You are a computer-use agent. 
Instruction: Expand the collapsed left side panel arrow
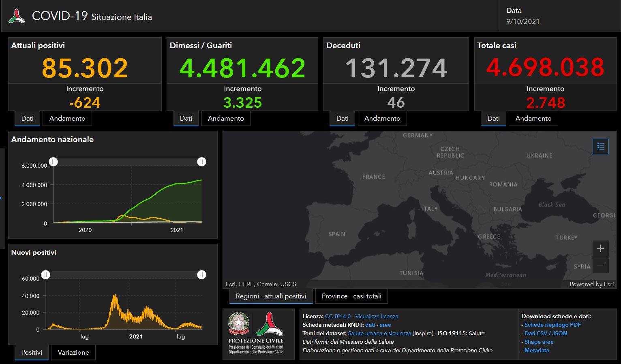[1, 198]
